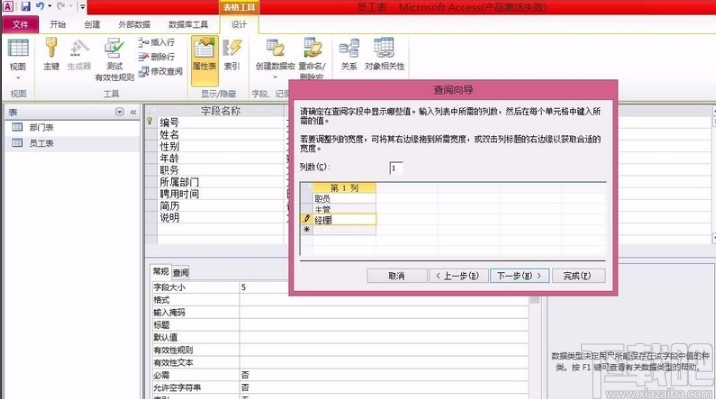Click the new-row asterisk selector in wizard grid
Image resolution: width=716 pixels, height=399 pixels.
coord(307,230)
